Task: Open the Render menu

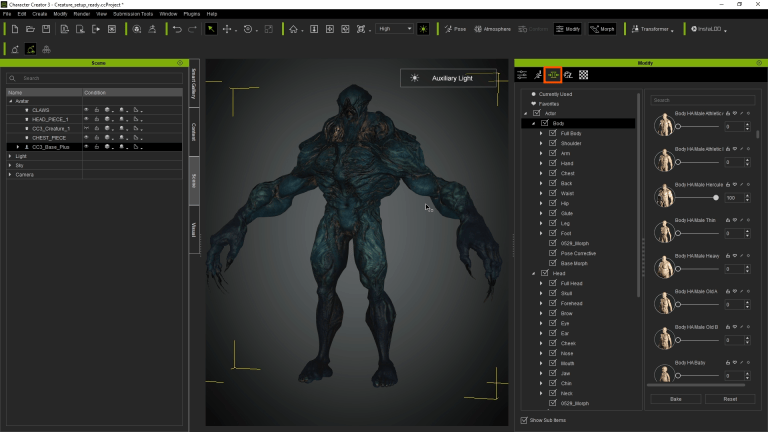Action: pyautogui.click(x=82, y=14)
